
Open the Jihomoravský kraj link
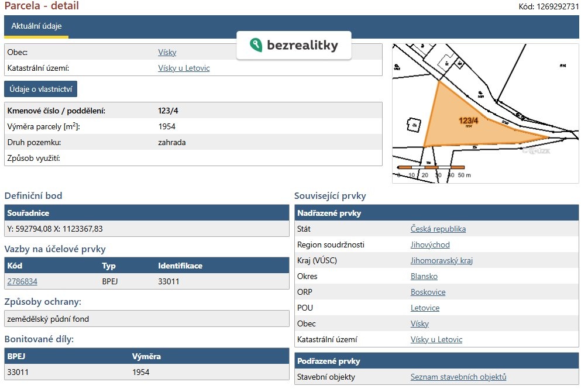coord(441,260)
